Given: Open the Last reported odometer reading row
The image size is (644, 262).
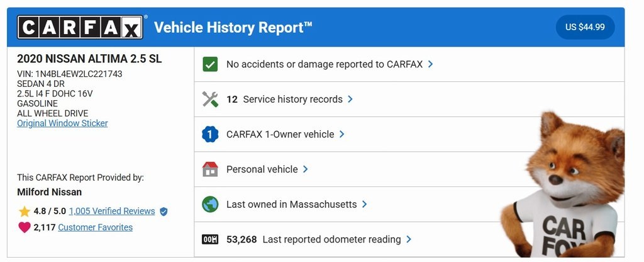Looking at the screenshot, I should (x=331, y=239).
